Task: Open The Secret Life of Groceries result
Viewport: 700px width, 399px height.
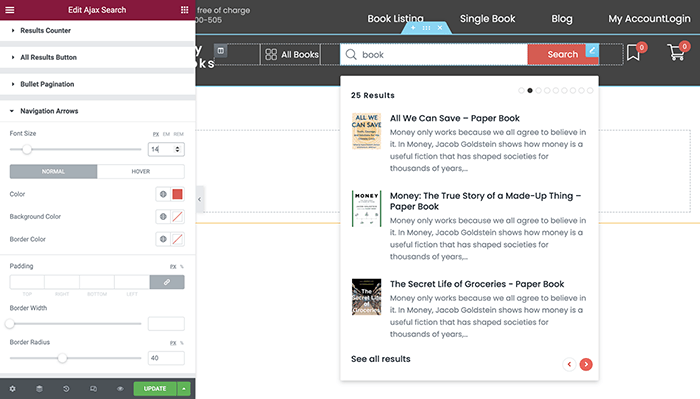Action: 477,284
